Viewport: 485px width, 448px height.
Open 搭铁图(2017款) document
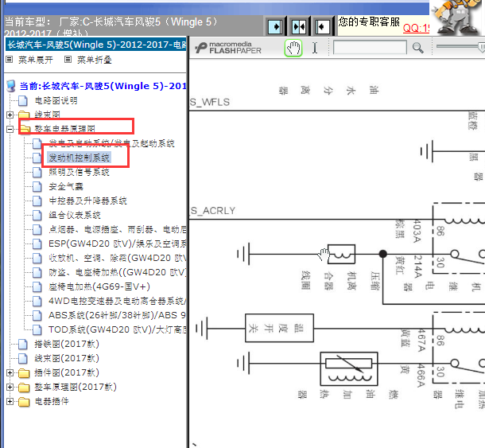[x=67, y=344]
